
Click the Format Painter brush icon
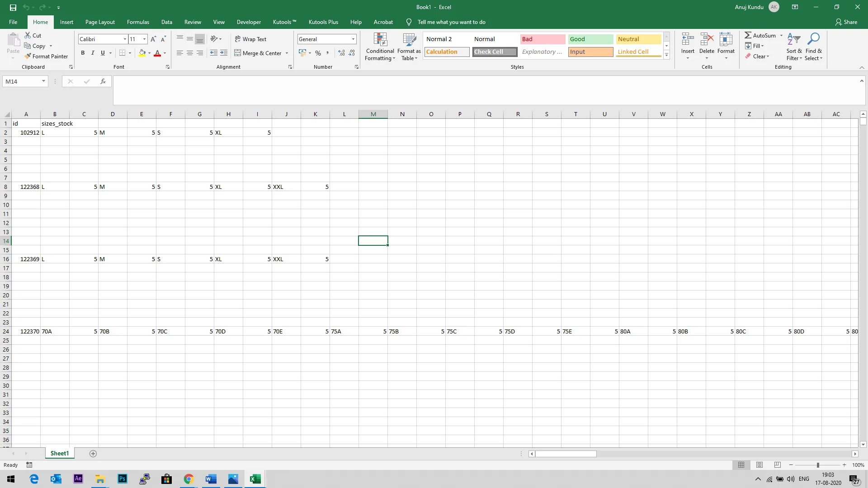[28, 56]
